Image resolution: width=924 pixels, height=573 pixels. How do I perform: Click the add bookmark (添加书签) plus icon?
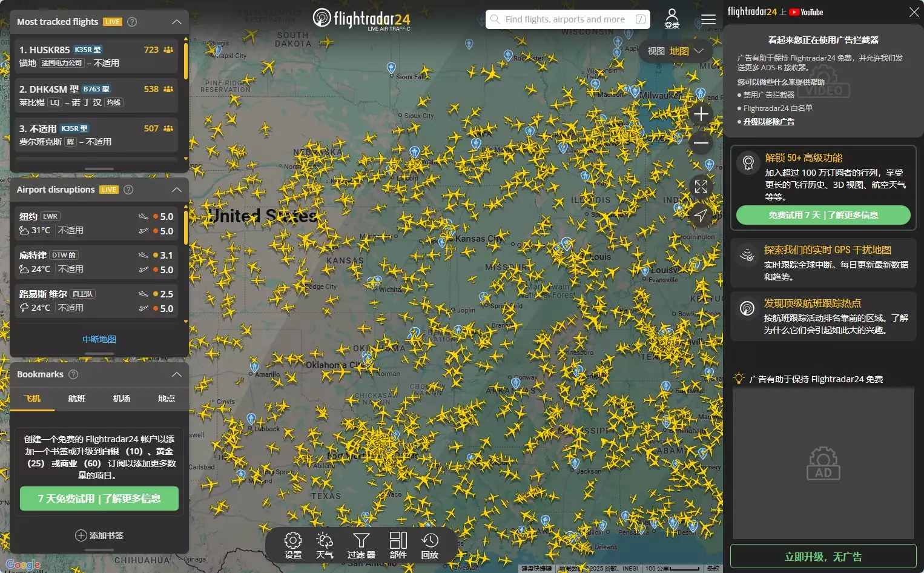coord(81,535)
